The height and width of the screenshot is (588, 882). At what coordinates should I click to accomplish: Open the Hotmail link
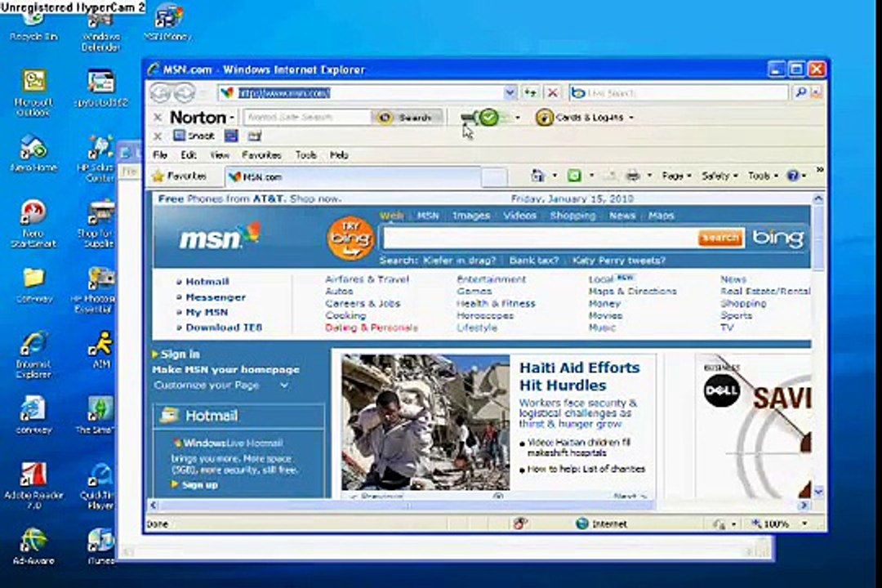pyautogui.click(x=207, y=282)
